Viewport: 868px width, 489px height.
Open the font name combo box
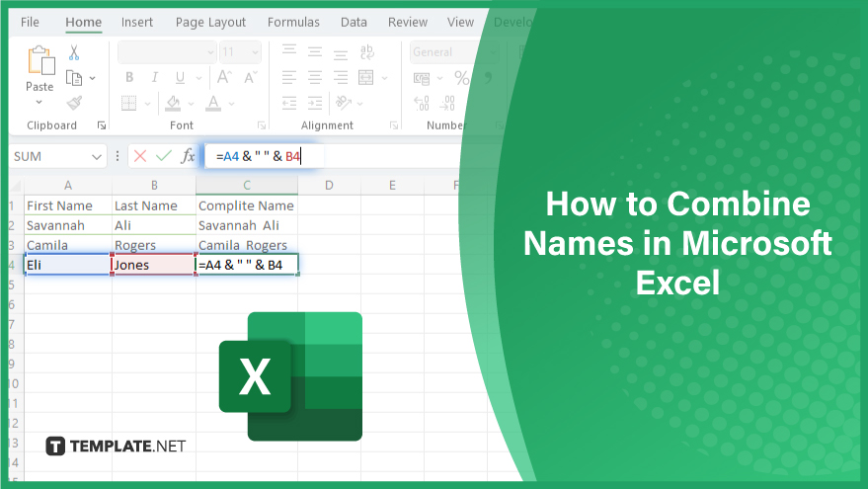(167, 52)
